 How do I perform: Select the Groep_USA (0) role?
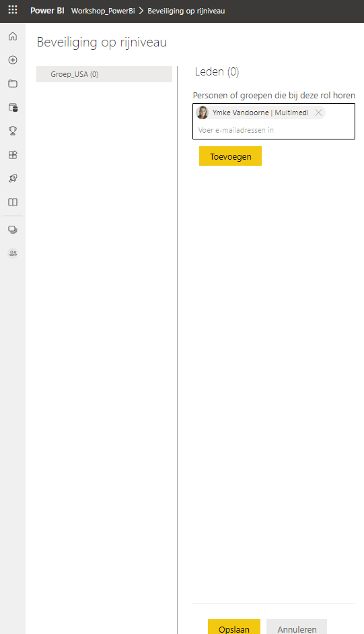[104, 74]
